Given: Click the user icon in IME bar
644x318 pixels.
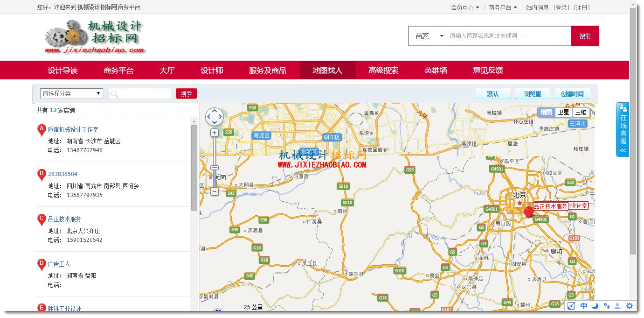Looking at the screenshot, I should tap(618, 306).
